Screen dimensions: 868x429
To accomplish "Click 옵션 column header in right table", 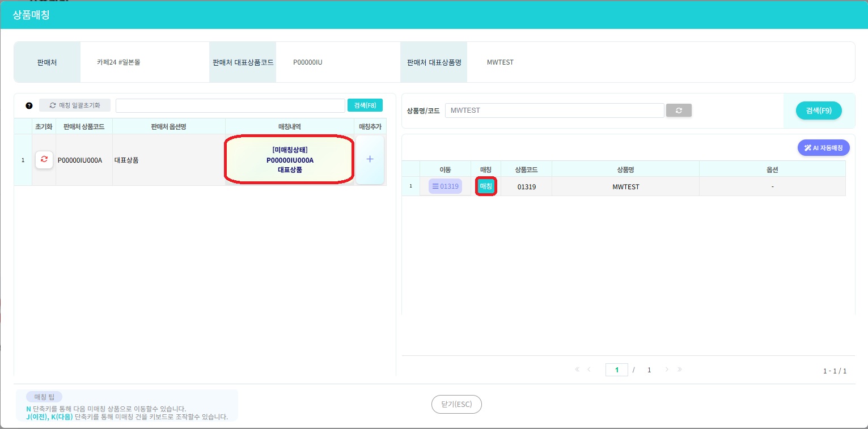I will 772,169.
